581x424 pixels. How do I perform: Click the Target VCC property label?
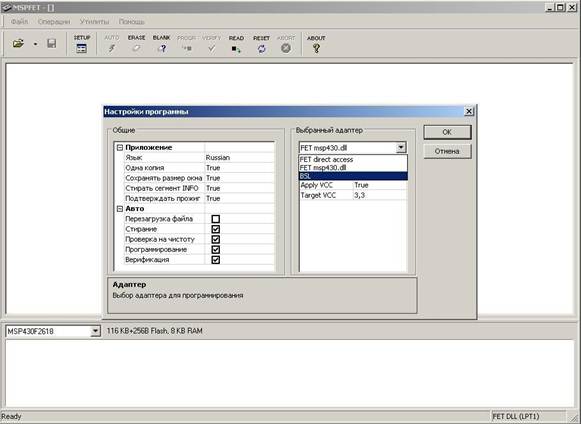318,195
